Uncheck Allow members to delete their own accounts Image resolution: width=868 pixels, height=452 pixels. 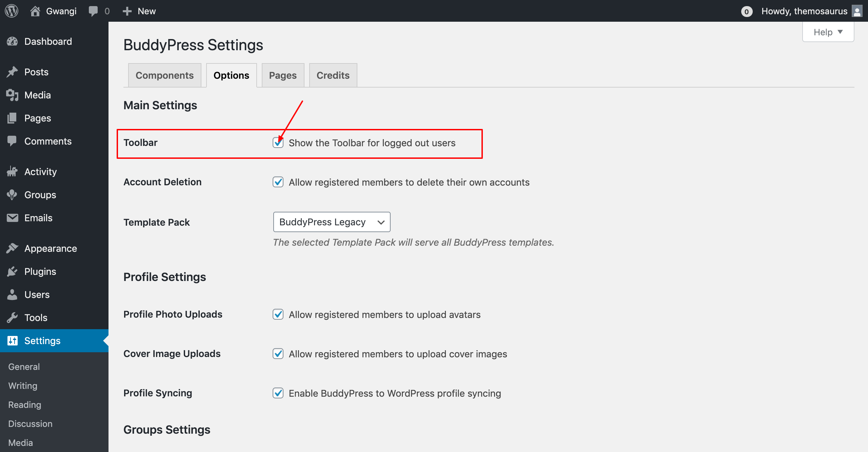point(278,182)
